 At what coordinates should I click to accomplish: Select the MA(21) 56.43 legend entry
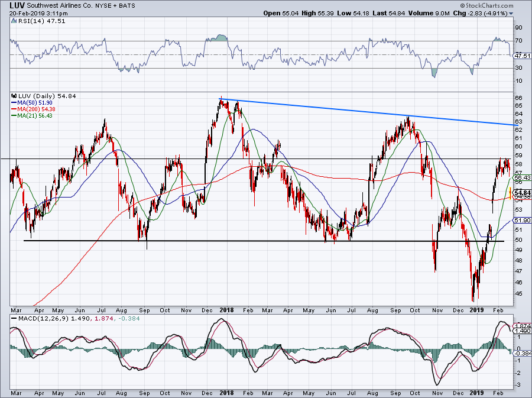click(x=35, y=115)
